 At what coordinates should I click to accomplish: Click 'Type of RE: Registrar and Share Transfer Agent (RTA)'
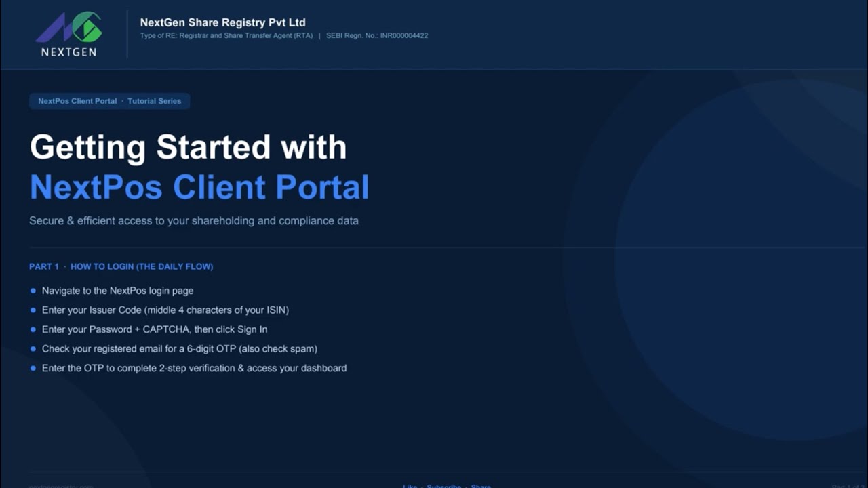coord(226,35)
